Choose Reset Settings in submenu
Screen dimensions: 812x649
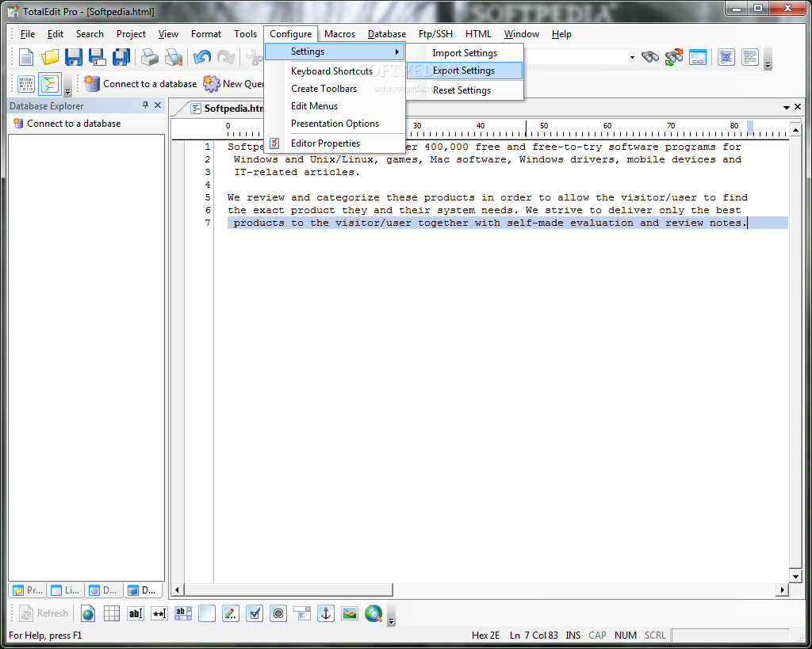465,90
